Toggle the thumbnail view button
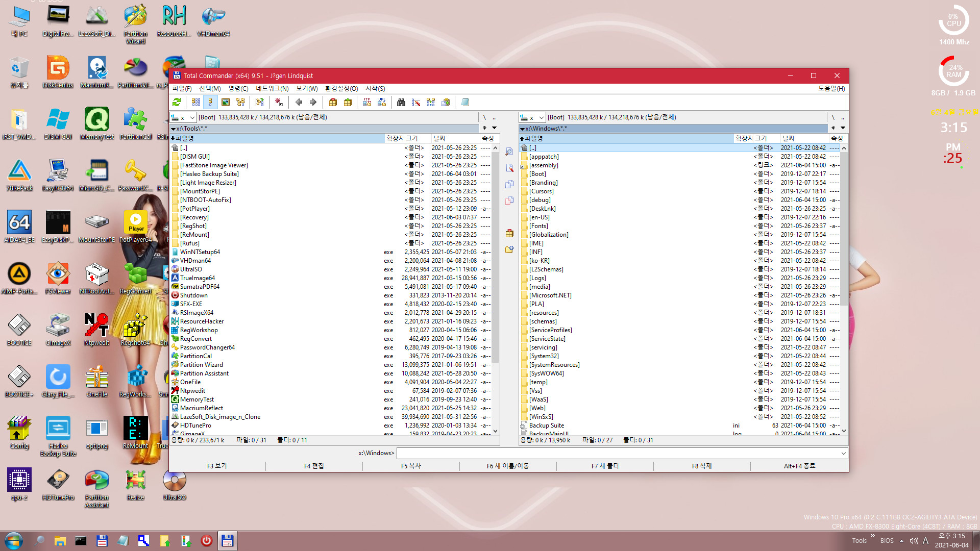This screenshot has width=980, height=551. click(x=225, y=102)
